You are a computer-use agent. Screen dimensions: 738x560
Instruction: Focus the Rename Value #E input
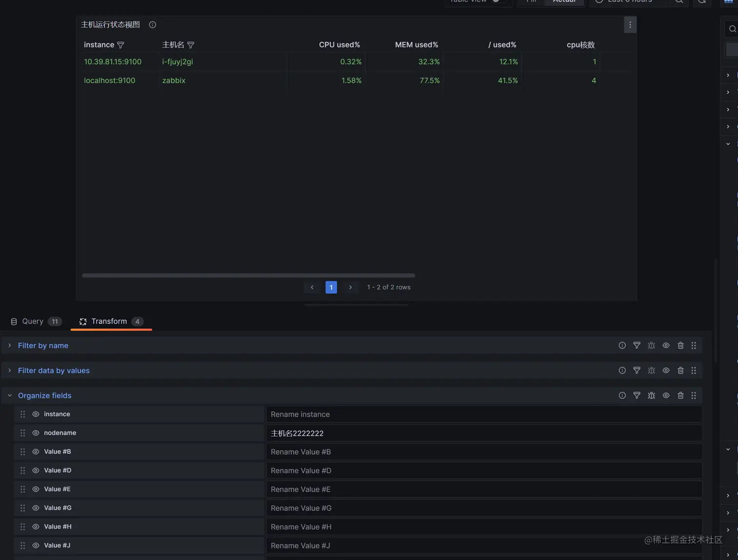click(x=484, y=489)
